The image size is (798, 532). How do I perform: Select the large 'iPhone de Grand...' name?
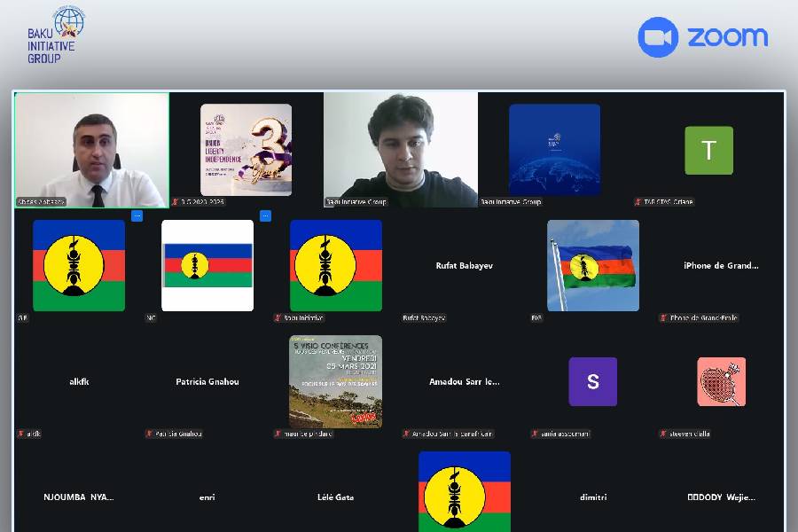721,266
